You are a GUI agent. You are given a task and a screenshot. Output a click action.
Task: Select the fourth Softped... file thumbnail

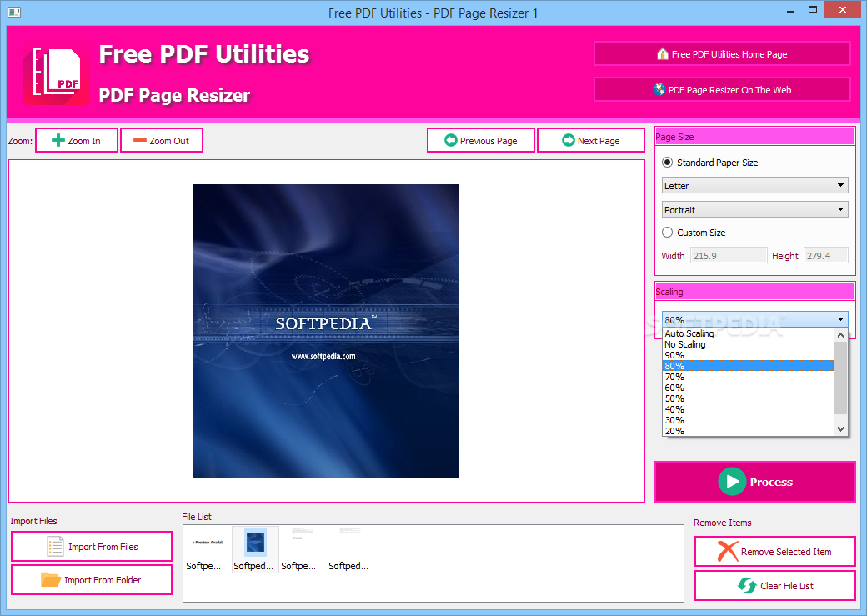[350, 549]
